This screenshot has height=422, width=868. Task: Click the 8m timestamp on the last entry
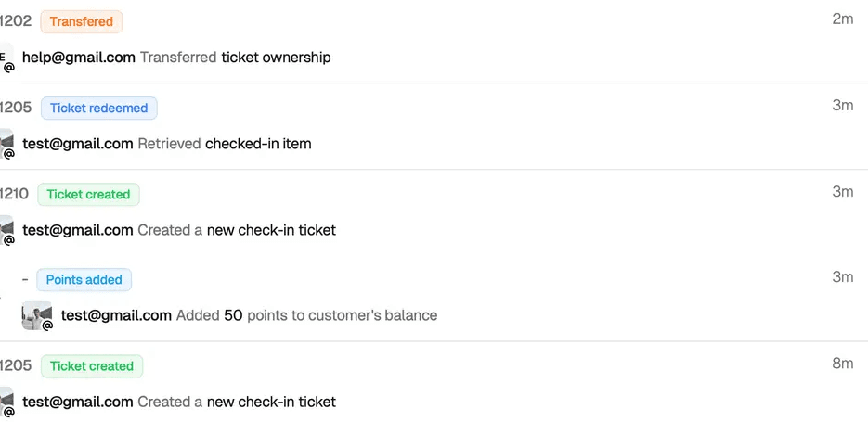[x=843, y=364]
